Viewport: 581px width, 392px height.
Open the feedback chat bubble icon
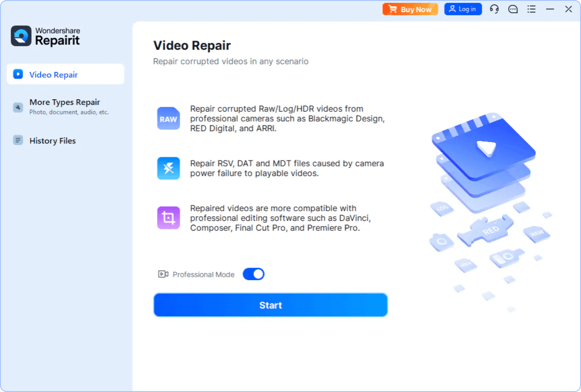(513, 9)
